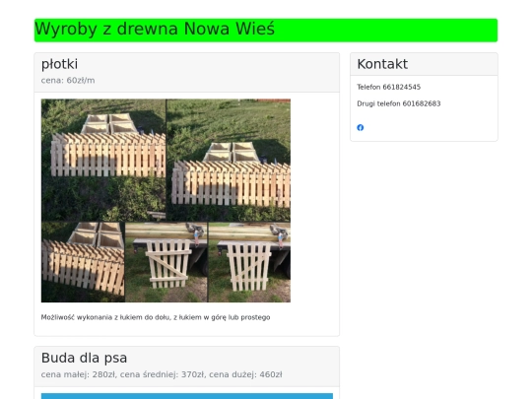The height and width of the screenshot is (399, 532).
Task: Open the płotki fence photo collage
Action: [166, 201]
